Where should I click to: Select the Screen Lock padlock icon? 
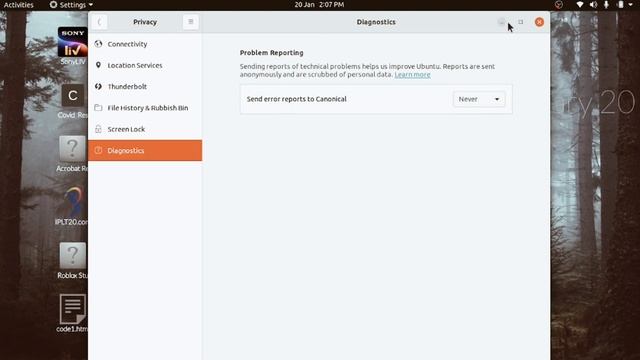click(x=98, y=129)
